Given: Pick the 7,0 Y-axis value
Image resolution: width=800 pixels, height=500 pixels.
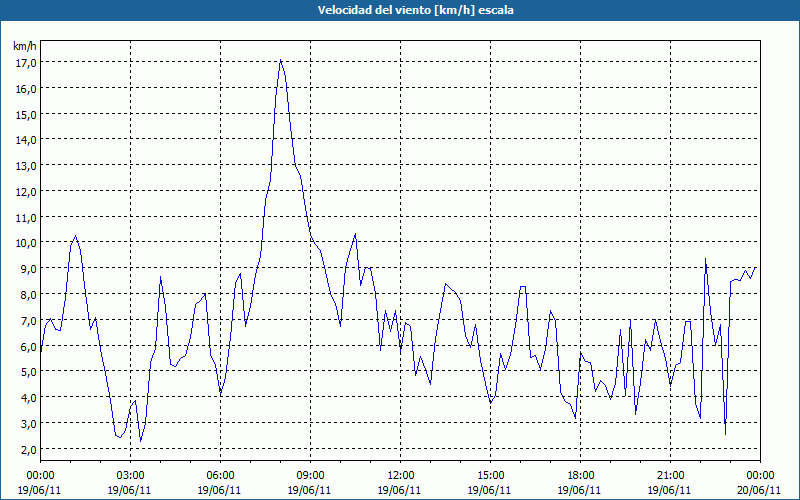Looking at the screenshot, I should coord(28,320).
